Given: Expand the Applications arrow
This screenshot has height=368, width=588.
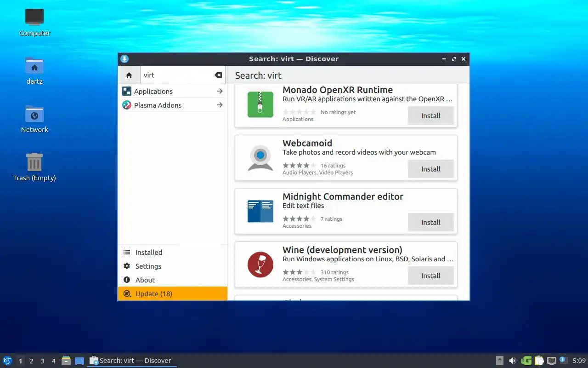Looking at the screenshot, I should 220,92.
